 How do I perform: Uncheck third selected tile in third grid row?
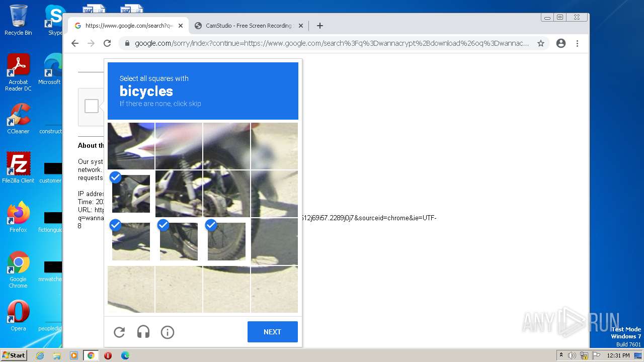226,241
